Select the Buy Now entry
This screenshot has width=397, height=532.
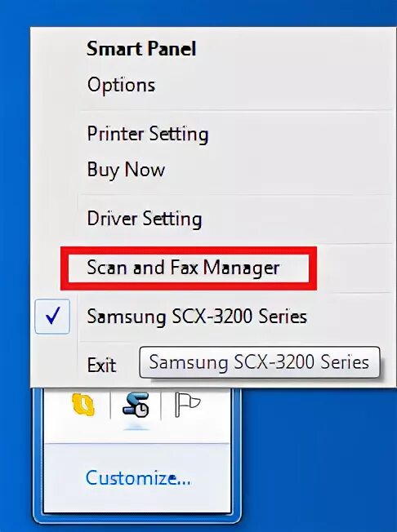pyautogui.click(x=126, y=169)
